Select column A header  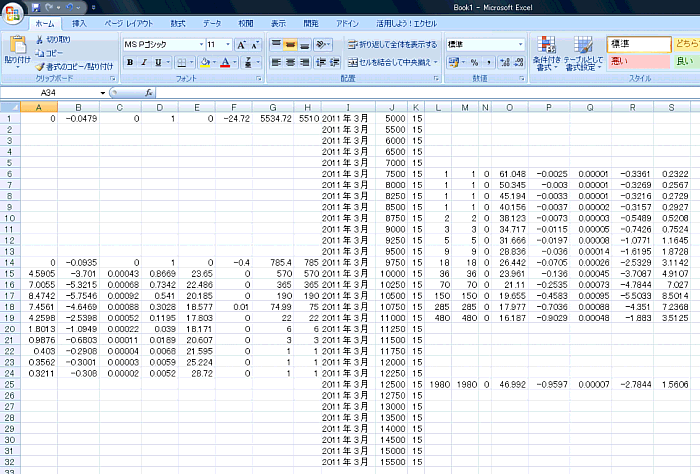click(x=39, y=108)
